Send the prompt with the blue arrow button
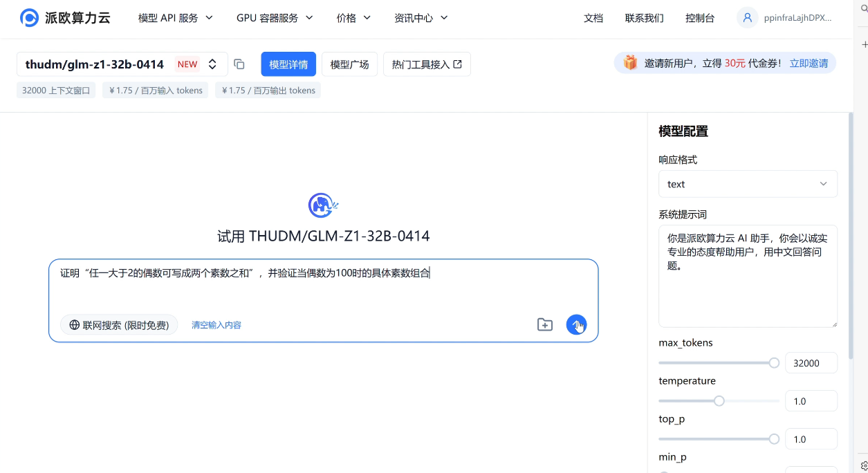This screenshot has width=868, height=473. coord(576,324)
